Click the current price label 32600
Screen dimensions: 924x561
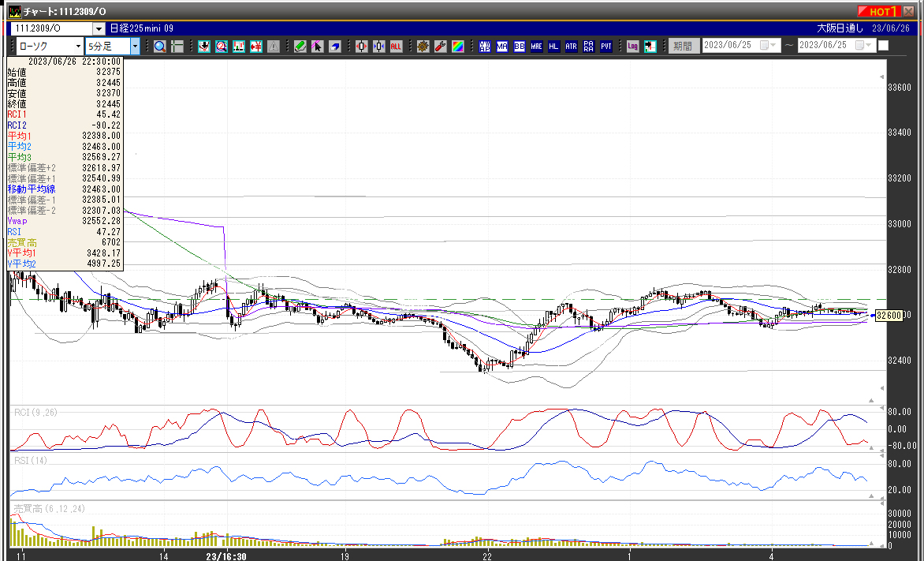click(x=889, y=316)
